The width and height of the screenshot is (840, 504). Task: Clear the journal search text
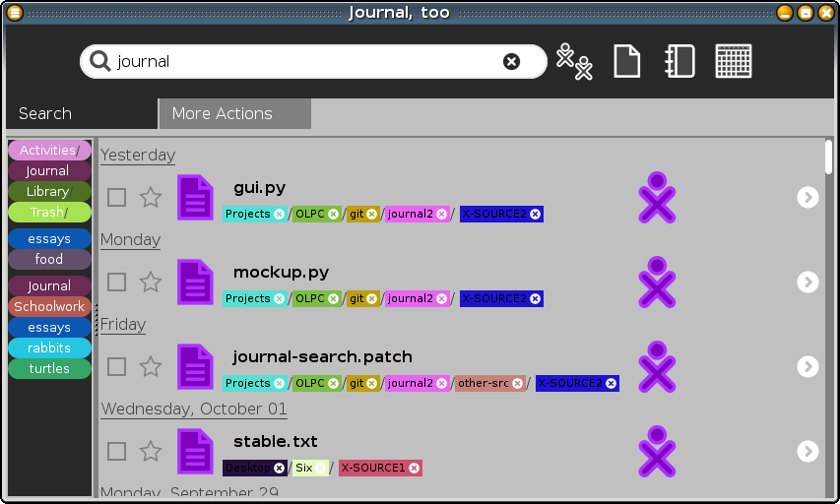[x=511, y=61]
